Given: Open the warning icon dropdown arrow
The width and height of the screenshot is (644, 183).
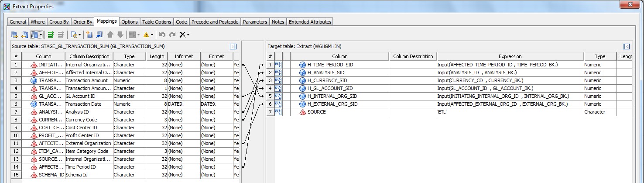Looking at the screenshot, I should pyautogui.click(x=152, y=35).
